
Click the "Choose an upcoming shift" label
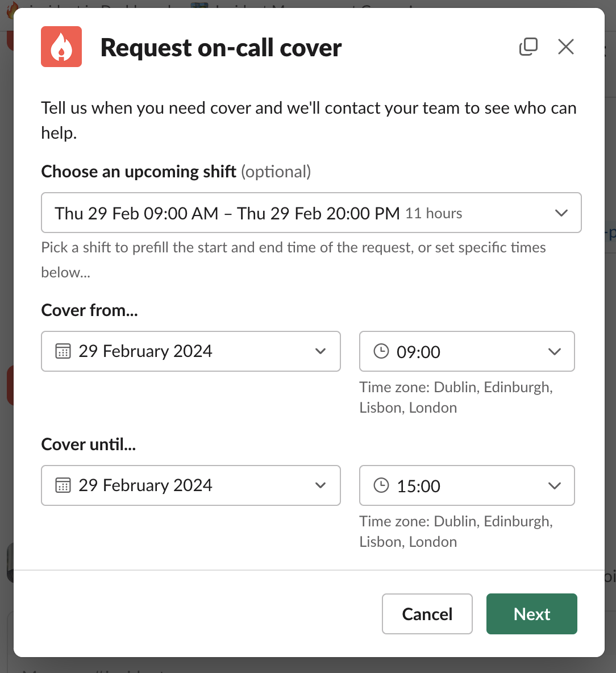click(x=139, y=172)
